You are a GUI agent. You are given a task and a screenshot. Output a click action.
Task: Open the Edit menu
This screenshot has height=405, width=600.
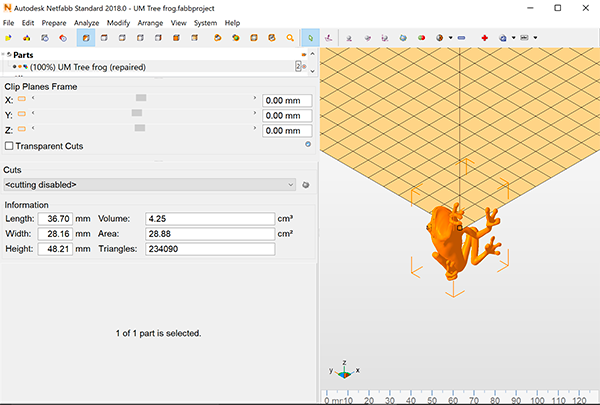[x=28, y=23]
